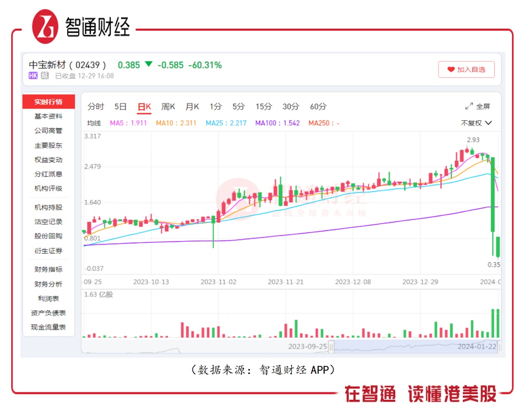Open 资产负债表 sidebar item
Image resolution: width=532 pixels, height=417 pixels.
point(49,313)
